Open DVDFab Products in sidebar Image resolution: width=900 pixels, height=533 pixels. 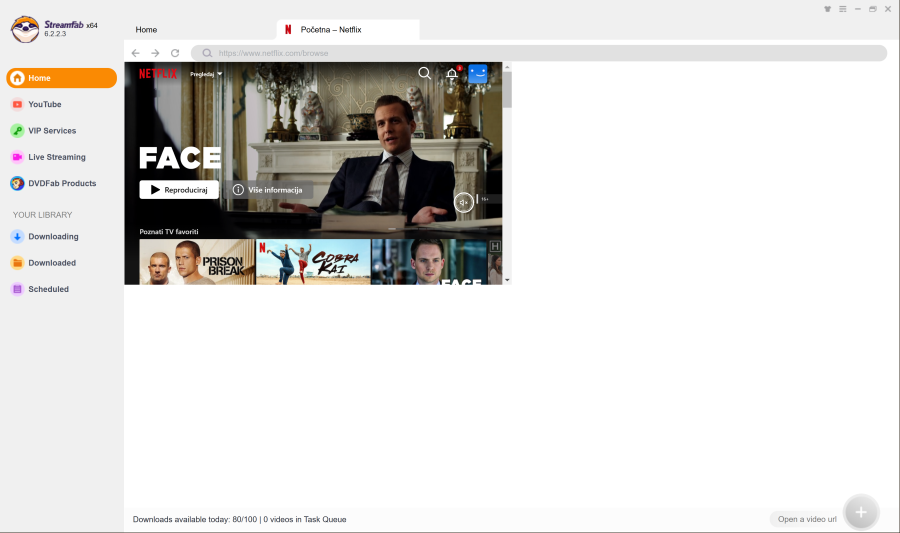[61, 184]
